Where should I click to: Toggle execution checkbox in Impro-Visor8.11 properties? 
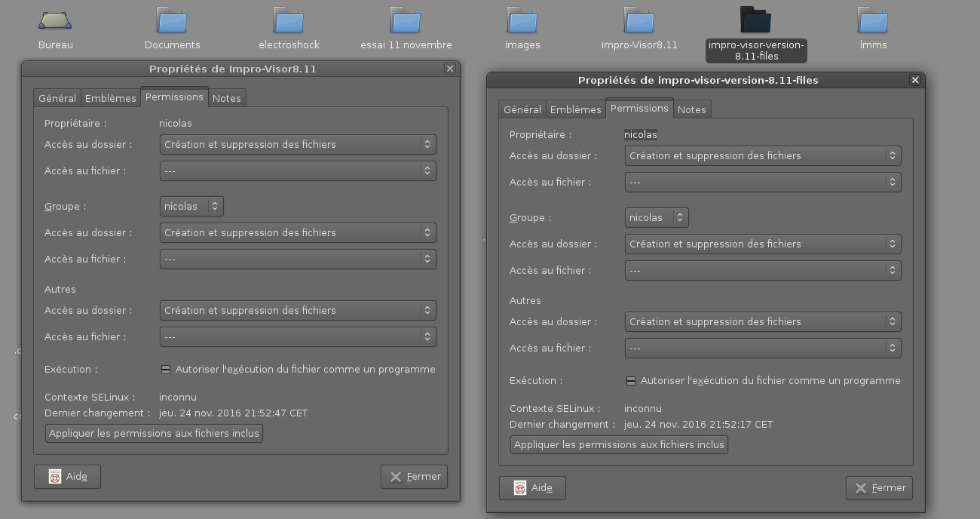pyautogui.click(x=166, y=370)
